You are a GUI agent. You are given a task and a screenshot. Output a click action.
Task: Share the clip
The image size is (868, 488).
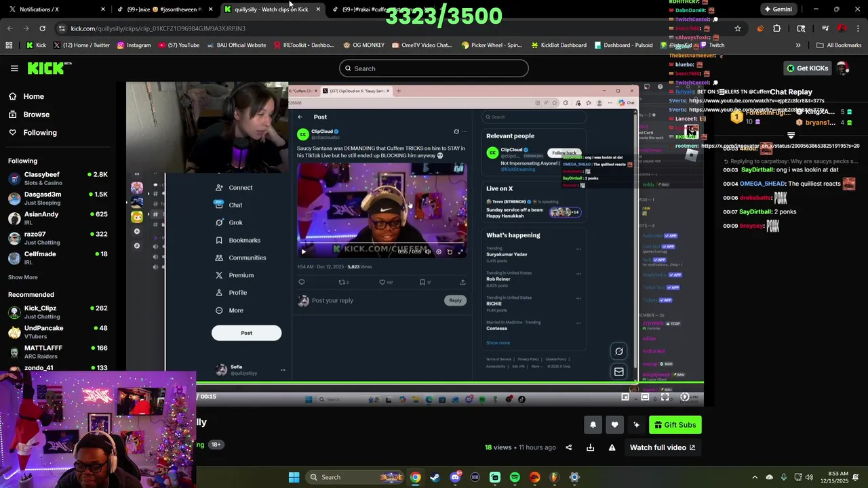[x=569, y=447]
